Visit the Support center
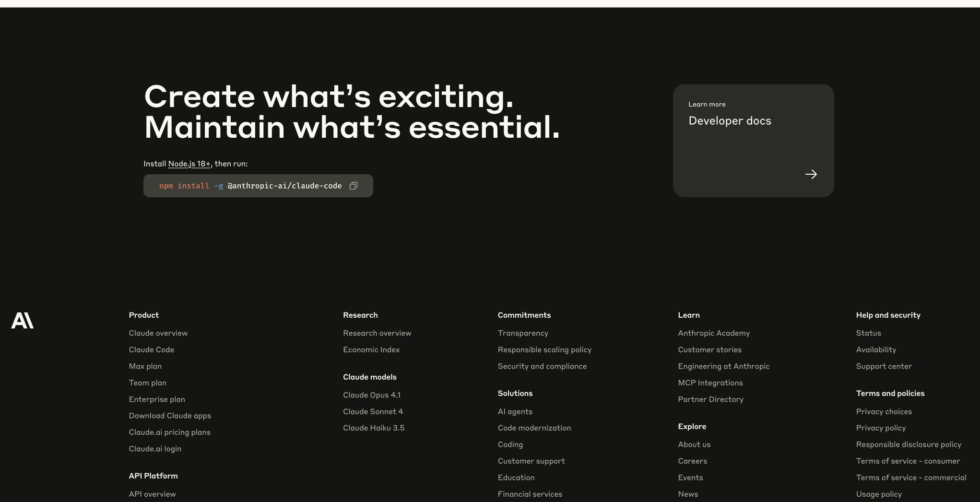This screenshot has width=980, height=502. (x=884, y=366)
